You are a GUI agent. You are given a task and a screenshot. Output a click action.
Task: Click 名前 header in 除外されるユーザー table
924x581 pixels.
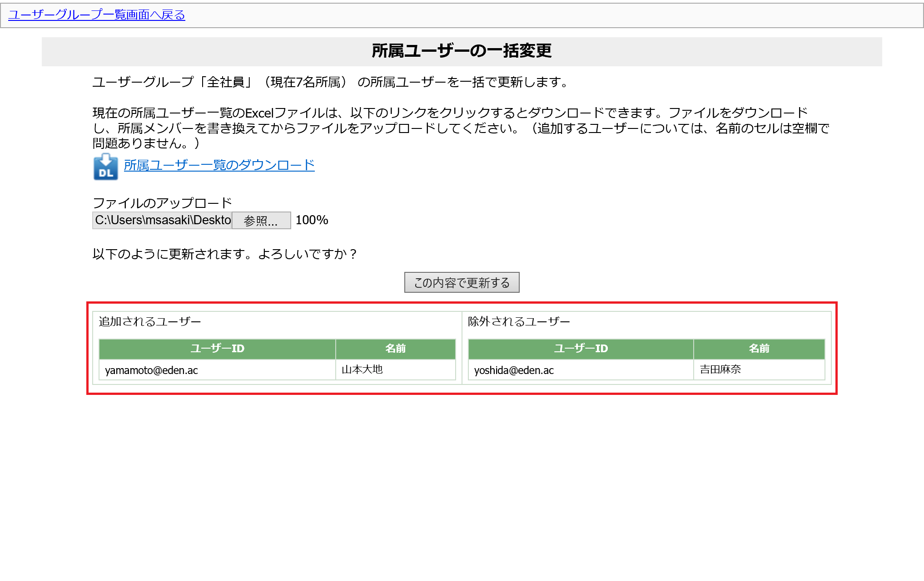coord(759,349)
